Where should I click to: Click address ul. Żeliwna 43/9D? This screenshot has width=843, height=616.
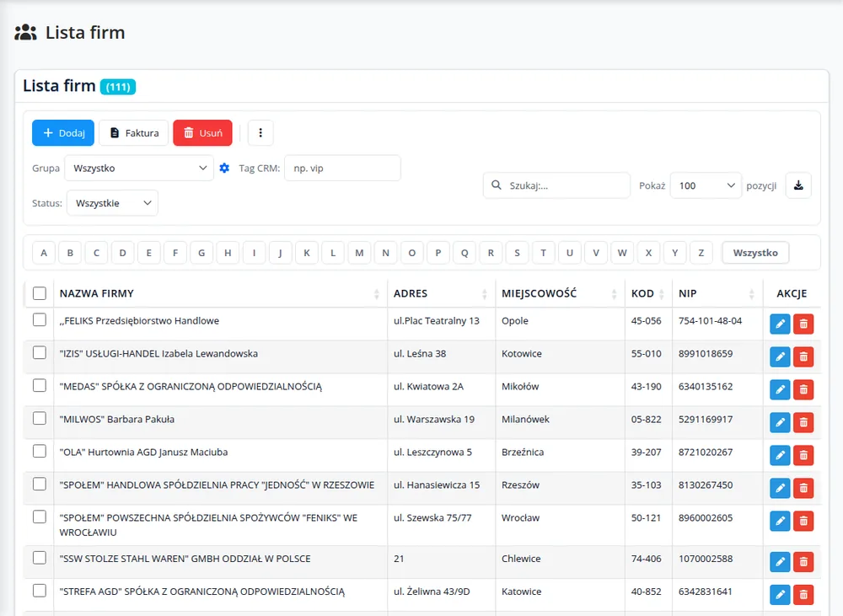point(432,592)
